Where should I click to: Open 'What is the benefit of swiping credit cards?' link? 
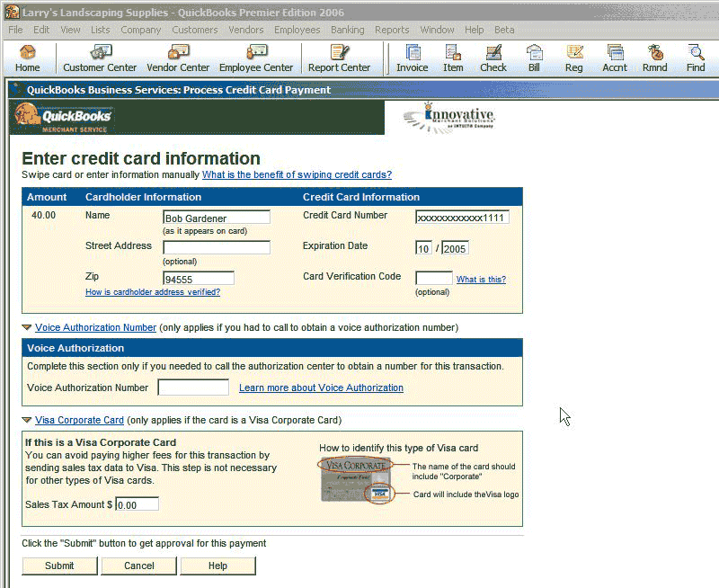(x=297, y=174)
